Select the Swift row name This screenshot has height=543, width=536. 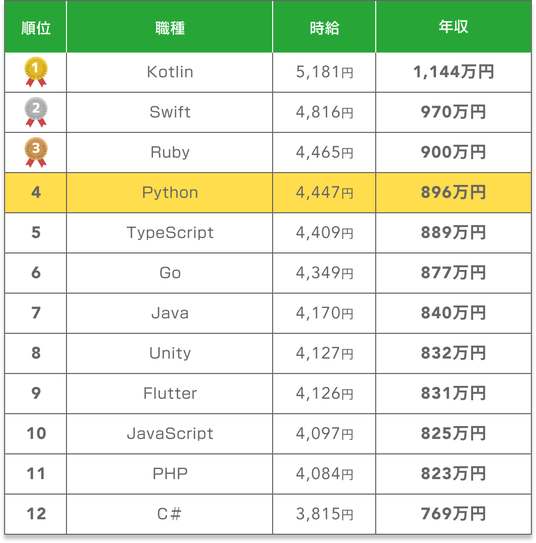coord(170,112)
